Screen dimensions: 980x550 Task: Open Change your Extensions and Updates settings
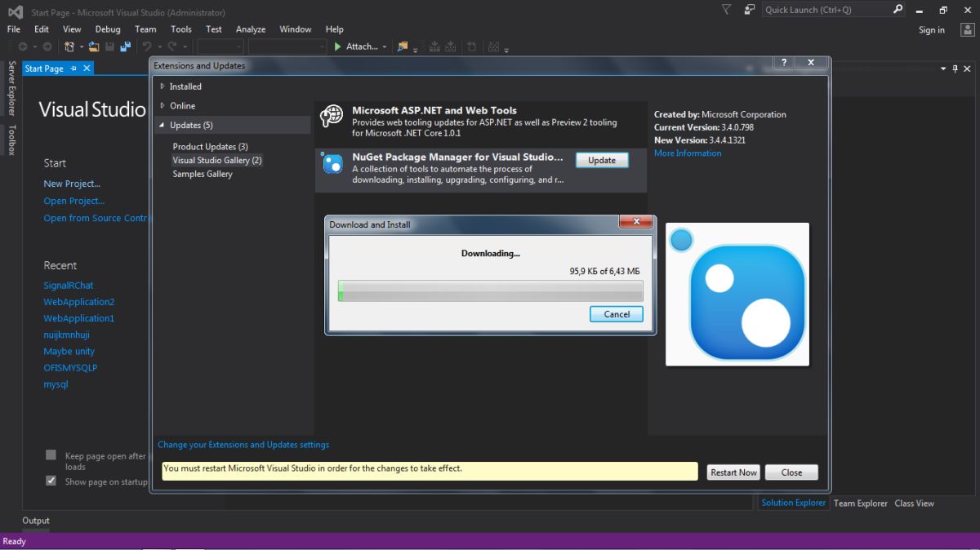[243, 445]
